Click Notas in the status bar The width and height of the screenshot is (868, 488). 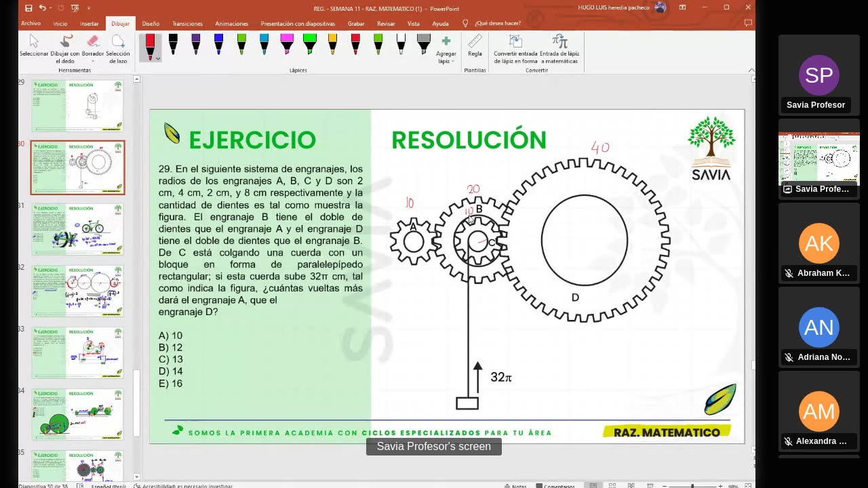[x=515, y=485]
